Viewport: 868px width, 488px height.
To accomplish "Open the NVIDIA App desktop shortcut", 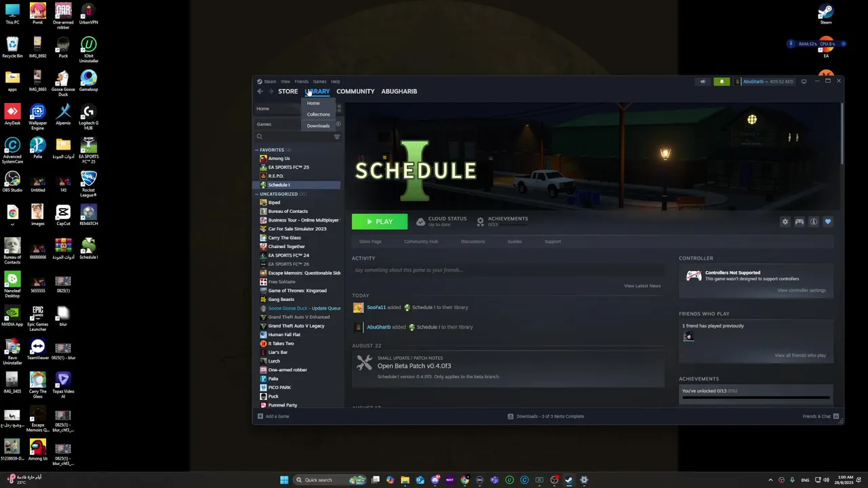I will pyautogui.click(x=12, y=315).
